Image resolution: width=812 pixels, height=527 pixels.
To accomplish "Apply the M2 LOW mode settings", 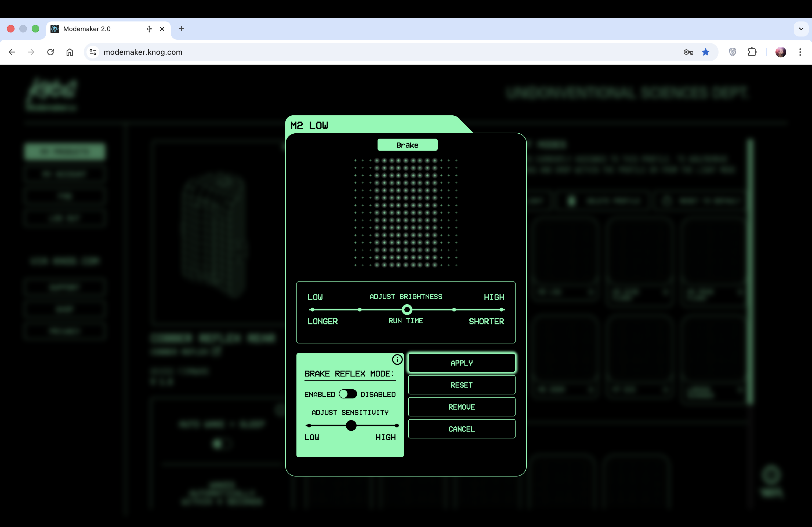I will pos(461,363).
